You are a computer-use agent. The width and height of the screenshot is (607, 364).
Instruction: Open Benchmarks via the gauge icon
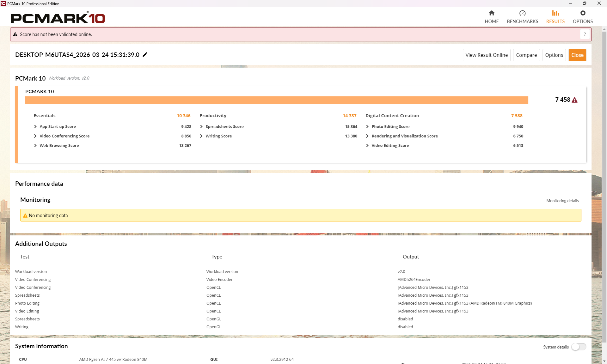click(522, 13)
